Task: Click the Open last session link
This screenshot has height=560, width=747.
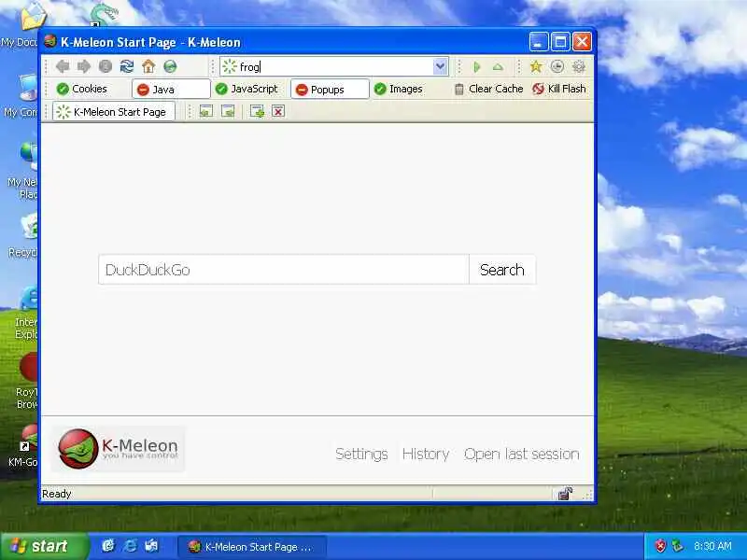Action: pos(522,455)
